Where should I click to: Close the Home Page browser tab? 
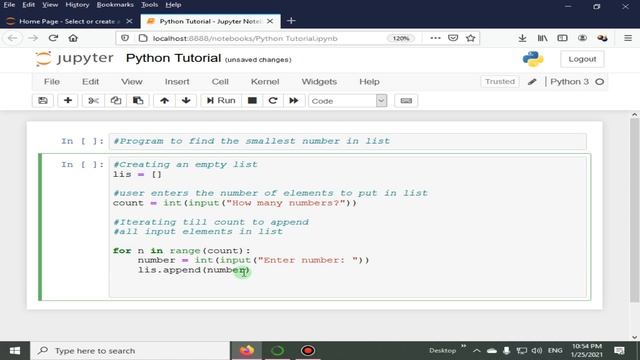[129, 21]
